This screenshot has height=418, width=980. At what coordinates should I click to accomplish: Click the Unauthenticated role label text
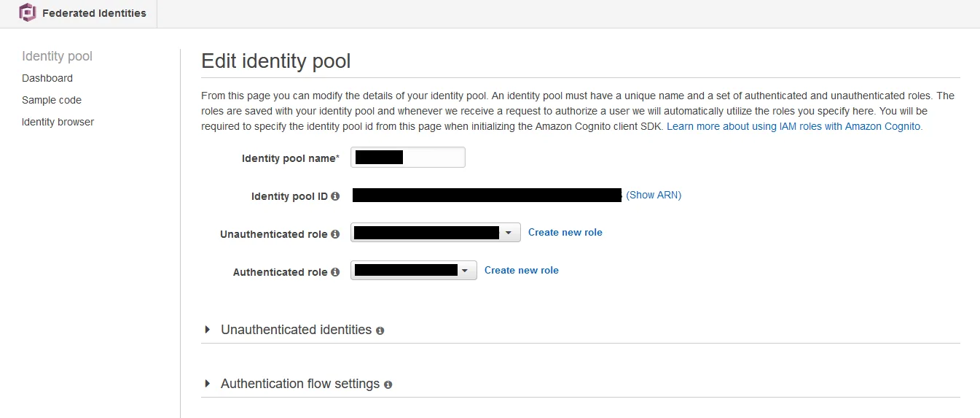[274, 235]
